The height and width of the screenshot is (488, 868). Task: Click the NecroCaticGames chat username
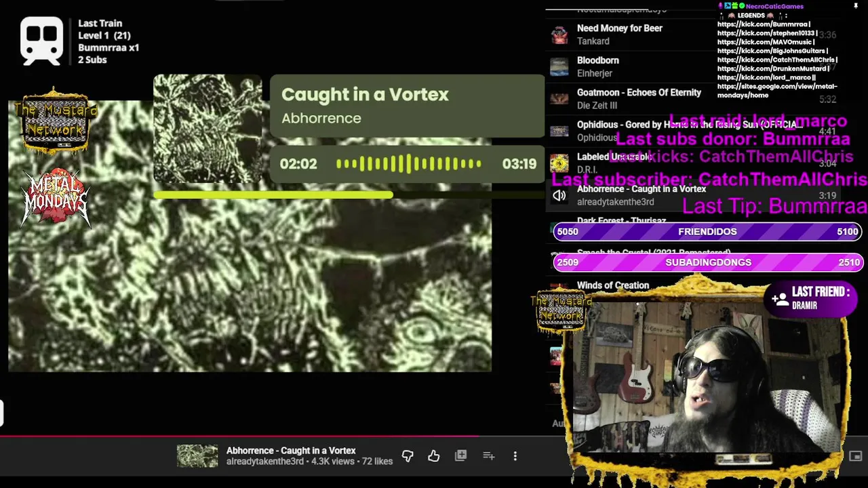(x=774, y=6)
